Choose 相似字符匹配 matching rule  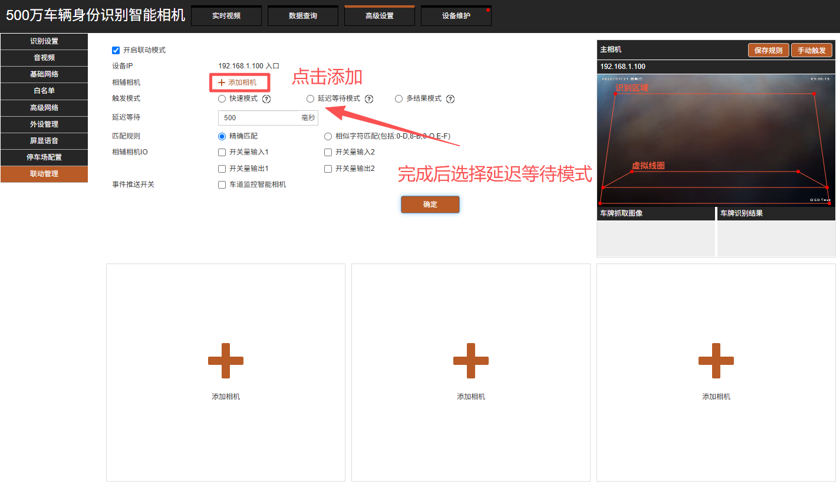pos(328,136)
